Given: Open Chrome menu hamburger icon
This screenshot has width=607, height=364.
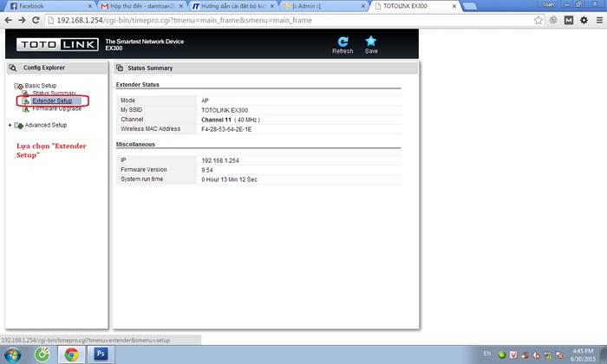Looking at the screenshot, I should click(x=597, y=20).
